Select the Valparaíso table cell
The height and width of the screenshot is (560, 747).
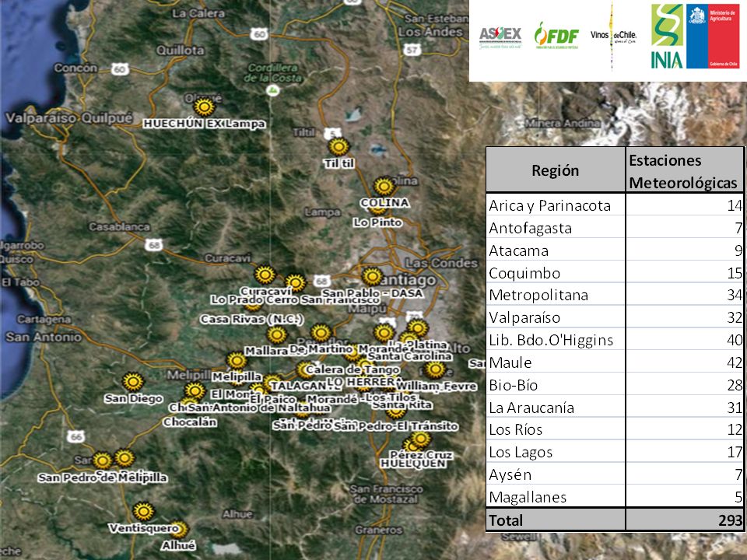(x=556, y=317)
